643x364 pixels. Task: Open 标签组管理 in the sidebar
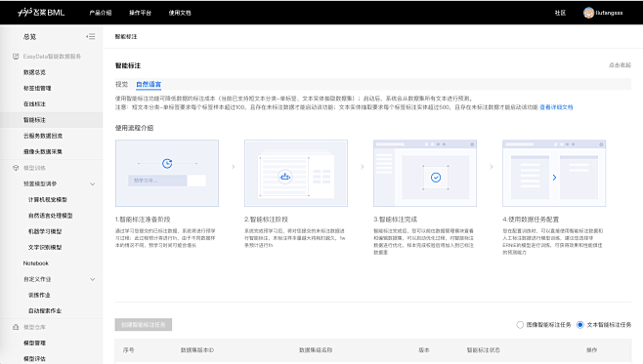click(x=37, y=88)
